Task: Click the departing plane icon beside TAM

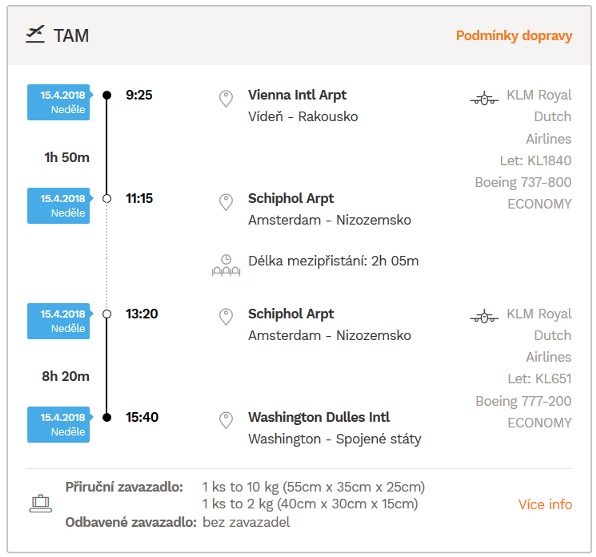Action: click(x=35, y=34)
